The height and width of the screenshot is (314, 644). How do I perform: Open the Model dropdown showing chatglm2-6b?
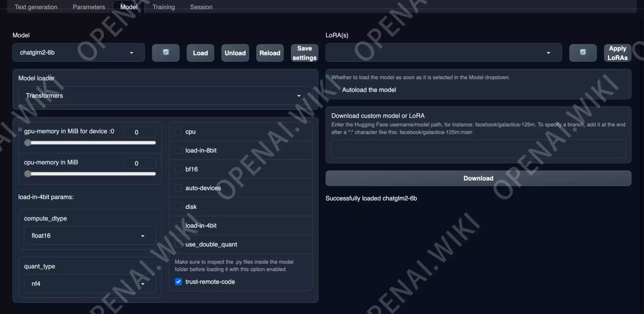coord(79,53)
